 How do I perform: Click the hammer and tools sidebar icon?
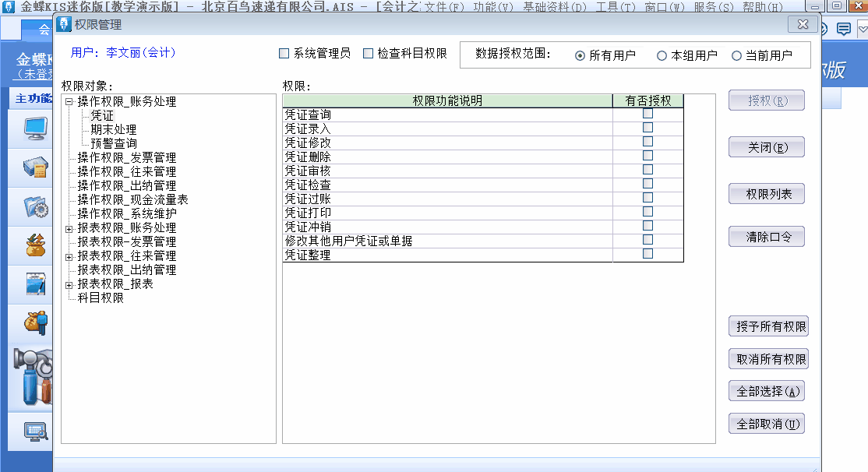33,375
